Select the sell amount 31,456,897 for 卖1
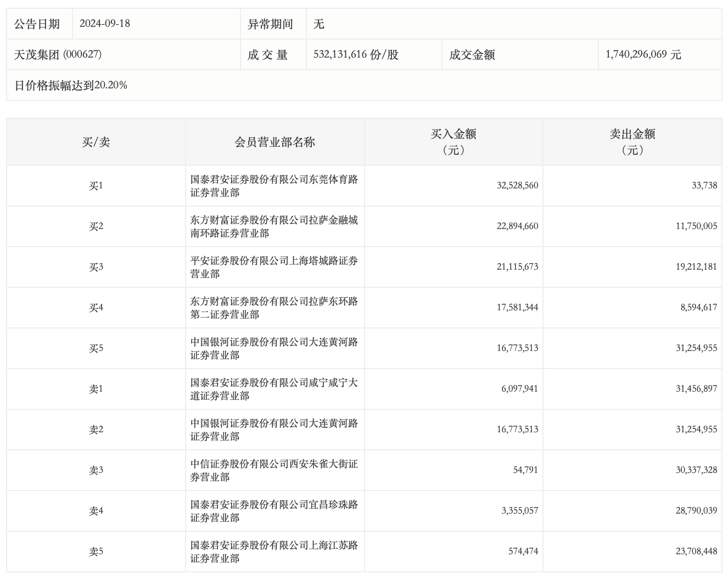This screenshot has height=579, width=728. click(696, 389)
